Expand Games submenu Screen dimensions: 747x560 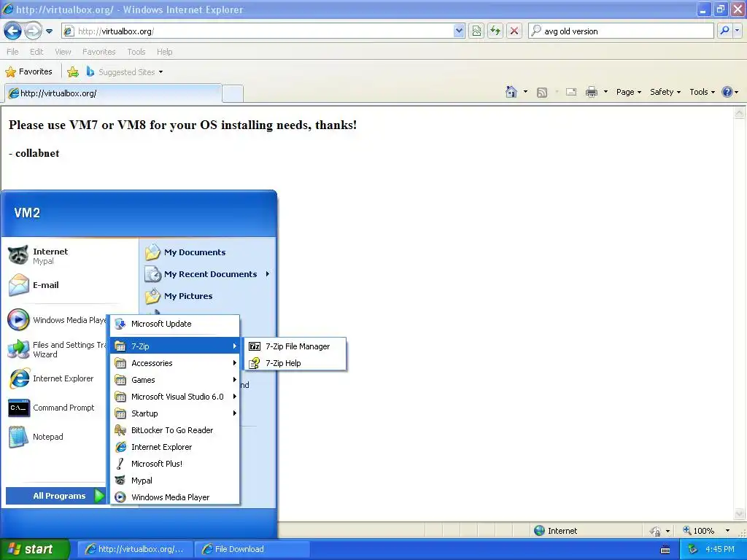[175, 380]
